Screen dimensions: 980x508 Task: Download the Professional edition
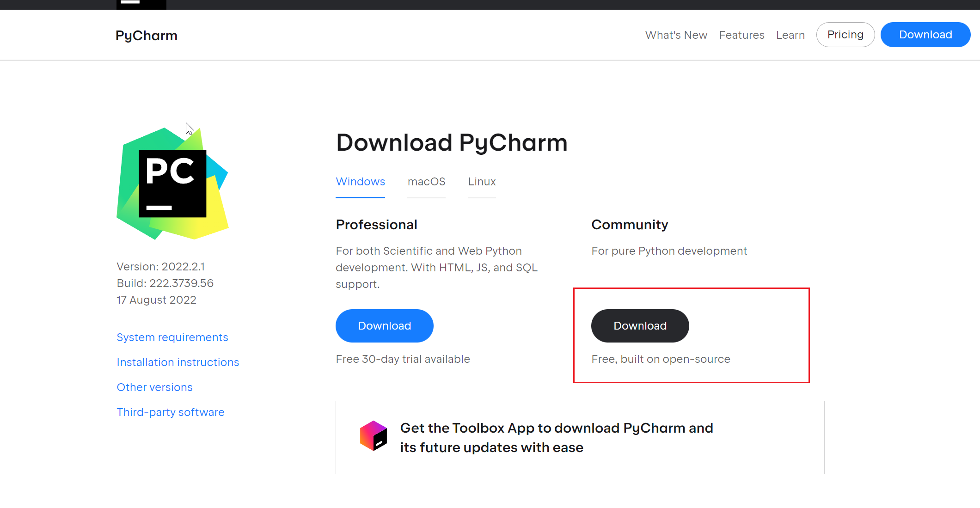pos(384,326)
